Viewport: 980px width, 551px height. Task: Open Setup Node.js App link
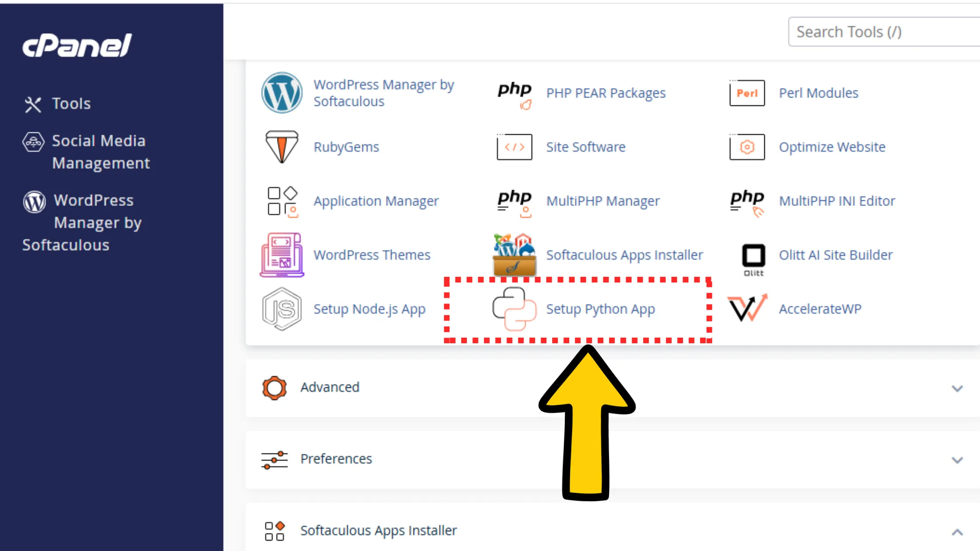369,309
